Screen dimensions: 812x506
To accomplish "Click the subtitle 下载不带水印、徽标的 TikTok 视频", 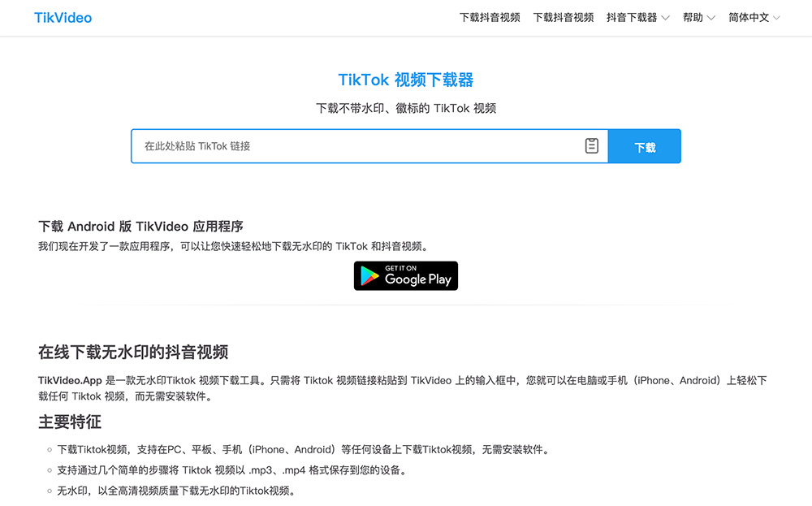I will point(406,108).
